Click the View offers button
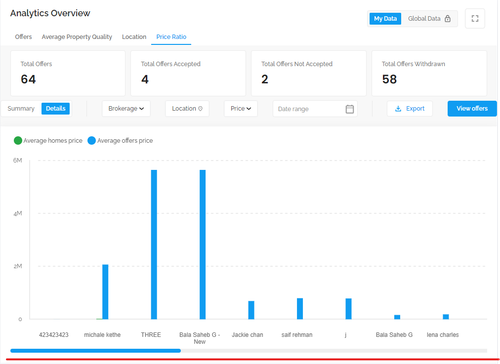Viewport: 500px width, 364px height. 472,109
